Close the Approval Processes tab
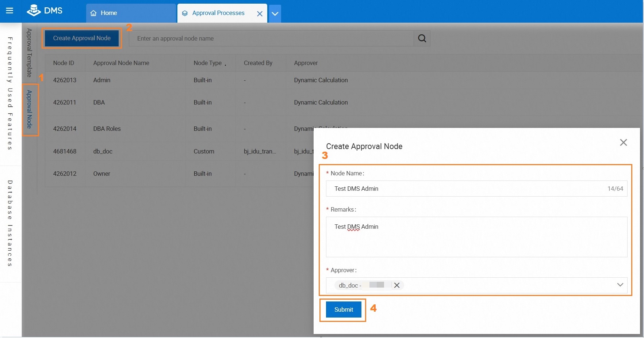The height and width of the screenshot is (338, 644). 260,14
